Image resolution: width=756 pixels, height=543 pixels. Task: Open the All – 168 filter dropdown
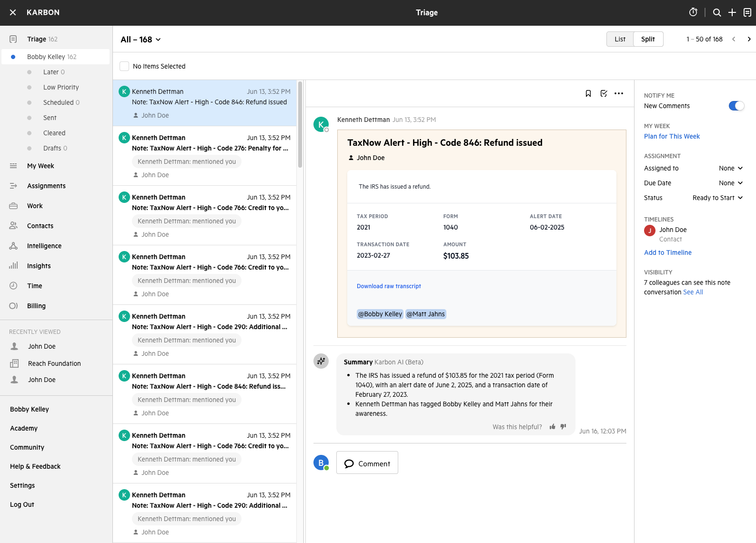point(141,40)
